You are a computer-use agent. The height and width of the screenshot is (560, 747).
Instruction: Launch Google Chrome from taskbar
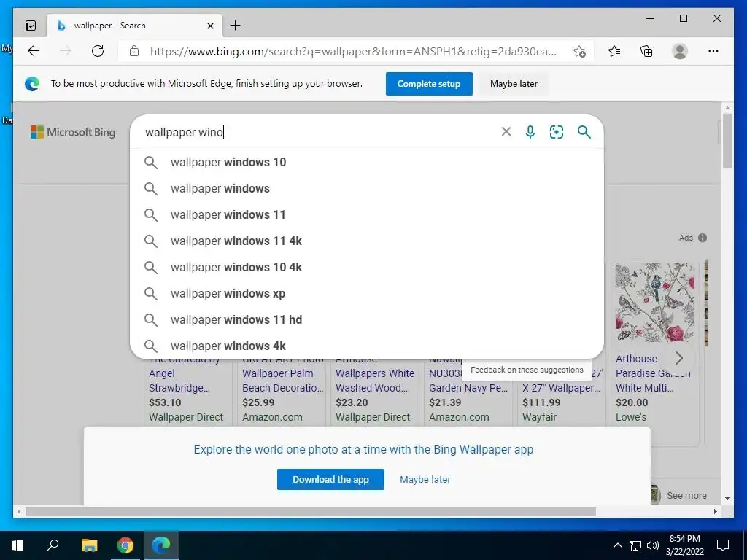pyautogui.click(x=125, y=545)
